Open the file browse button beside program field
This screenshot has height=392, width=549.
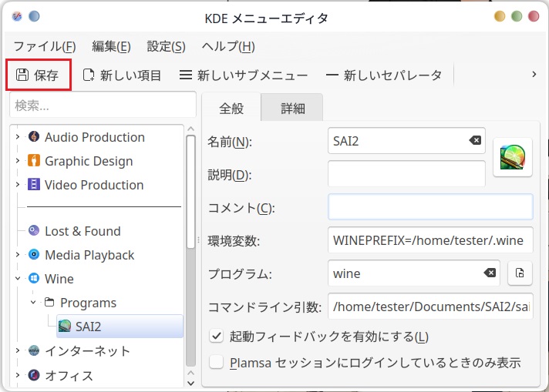520,273
